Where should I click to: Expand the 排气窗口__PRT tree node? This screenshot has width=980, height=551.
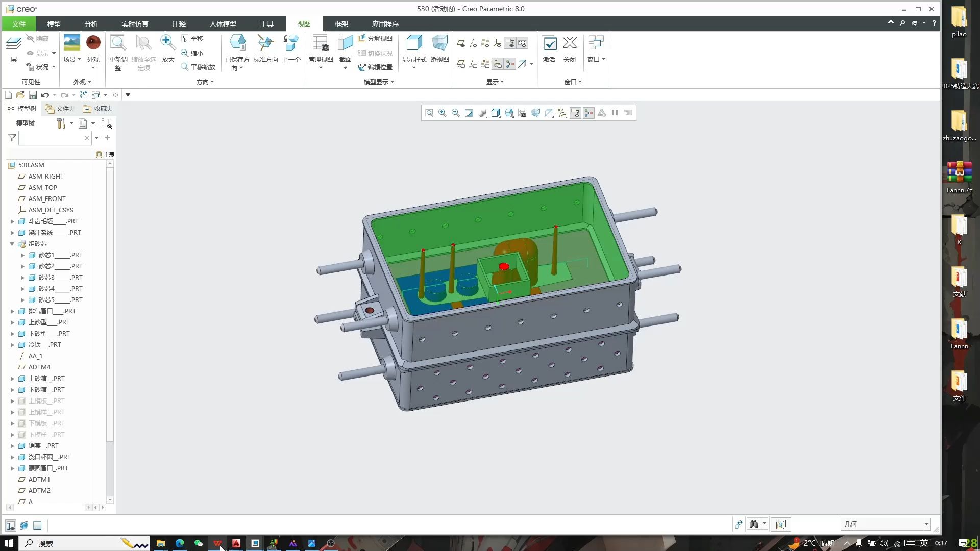[12, 311]
